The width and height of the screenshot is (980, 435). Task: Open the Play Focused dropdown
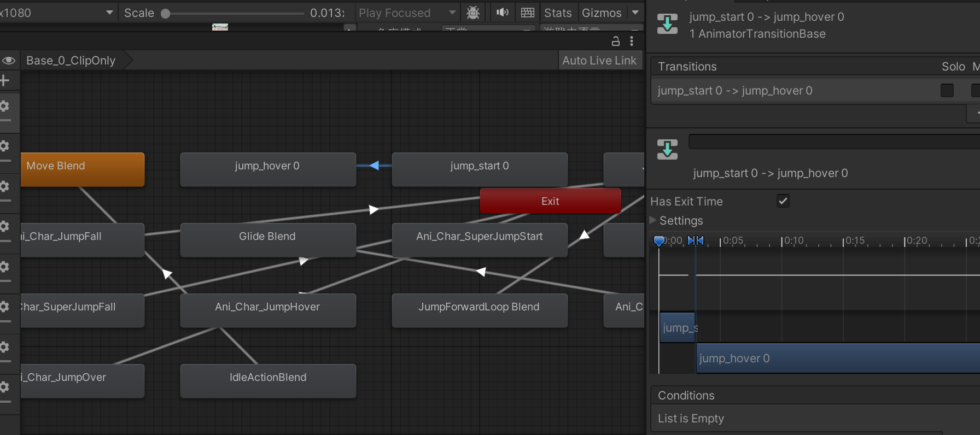(407, 13)
